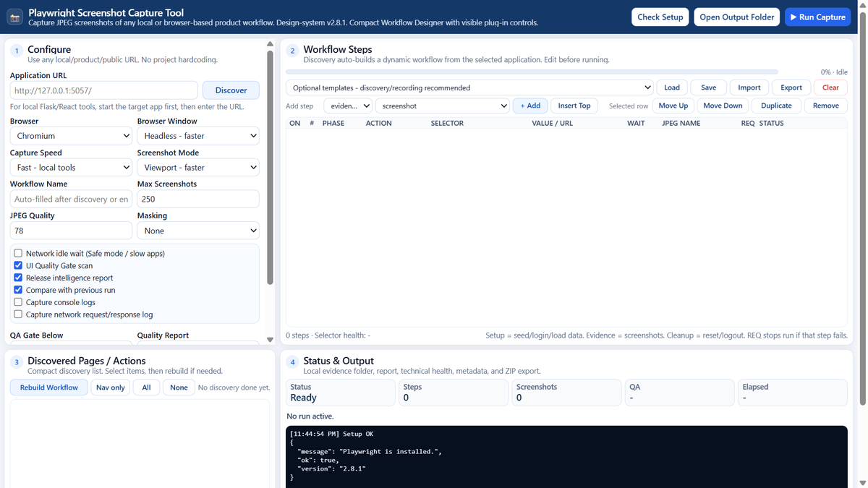This screenshot has width=868, height=488.
Task: Click the None selection button
Action: point(179,388)
